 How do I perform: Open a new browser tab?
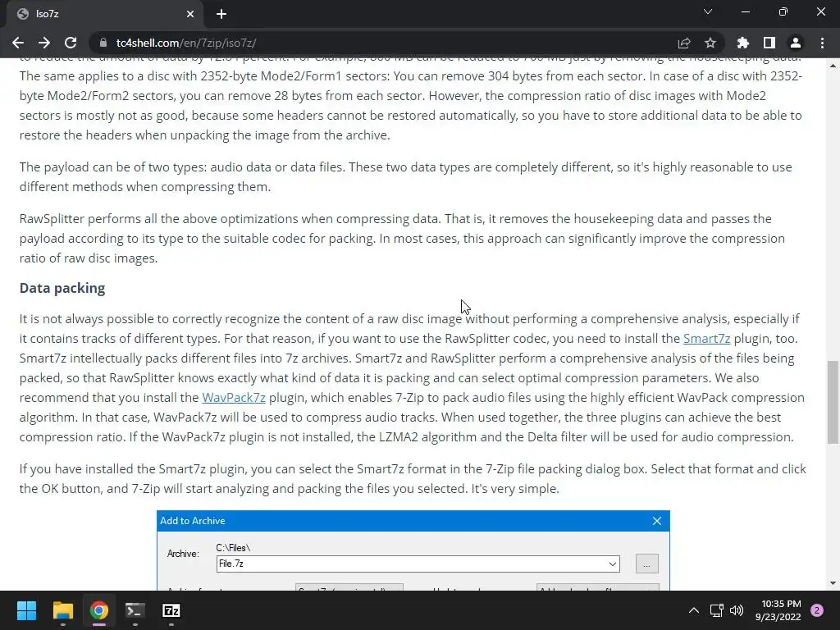click(221, 14)
